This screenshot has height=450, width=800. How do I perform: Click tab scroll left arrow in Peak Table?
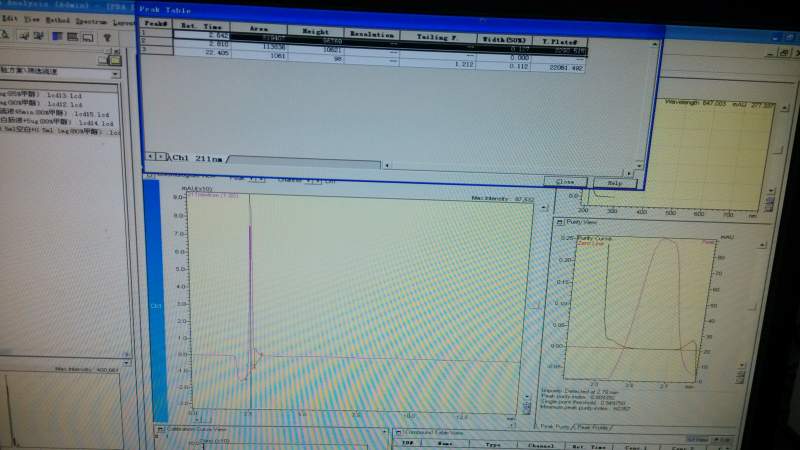[150, 156]
